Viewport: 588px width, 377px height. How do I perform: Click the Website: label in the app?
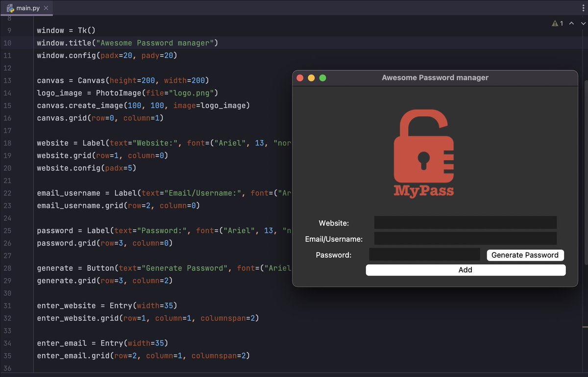[334, 223]
